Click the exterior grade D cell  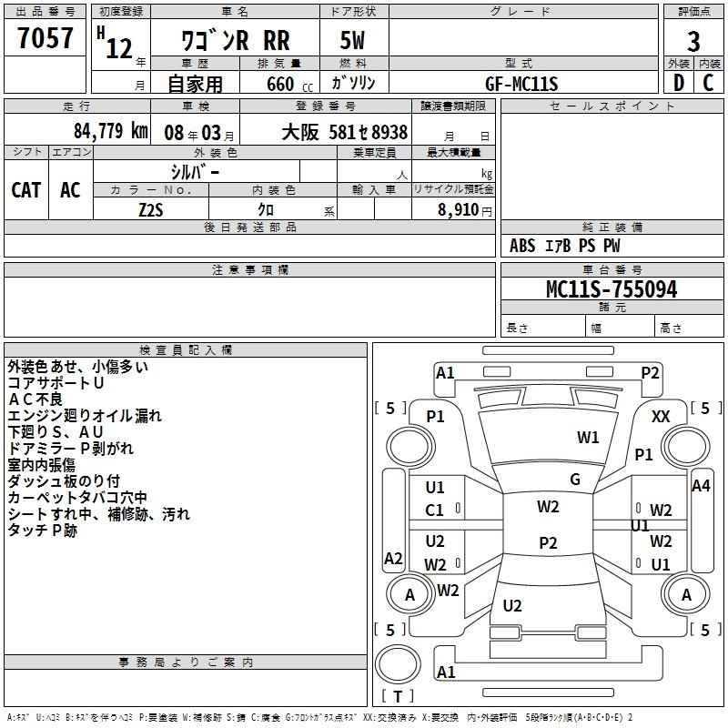point(678,84)
